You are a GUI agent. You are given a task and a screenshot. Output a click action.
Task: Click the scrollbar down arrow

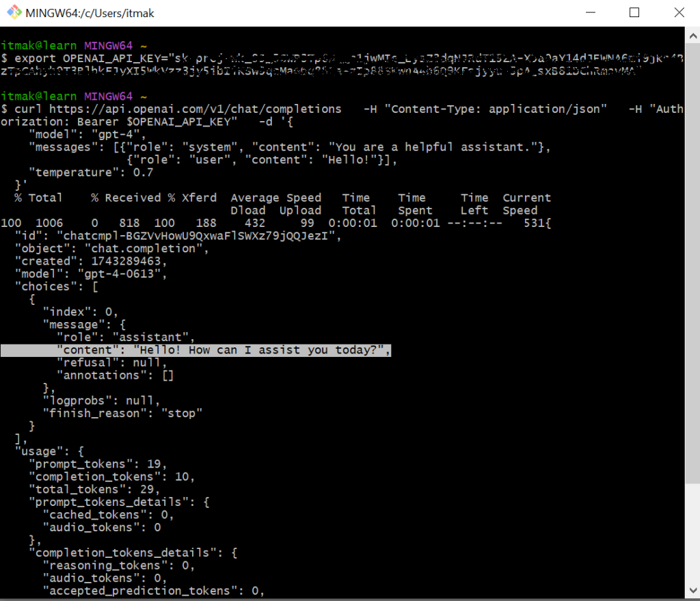click(x=692, y=590)
